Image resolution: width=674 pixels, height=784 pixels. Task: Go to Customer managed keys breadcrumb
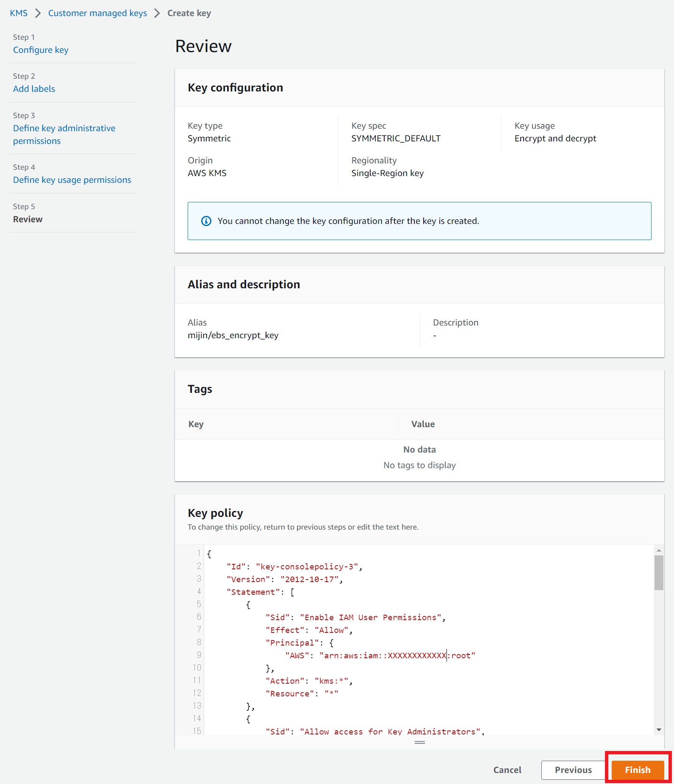tap(97, 13)
